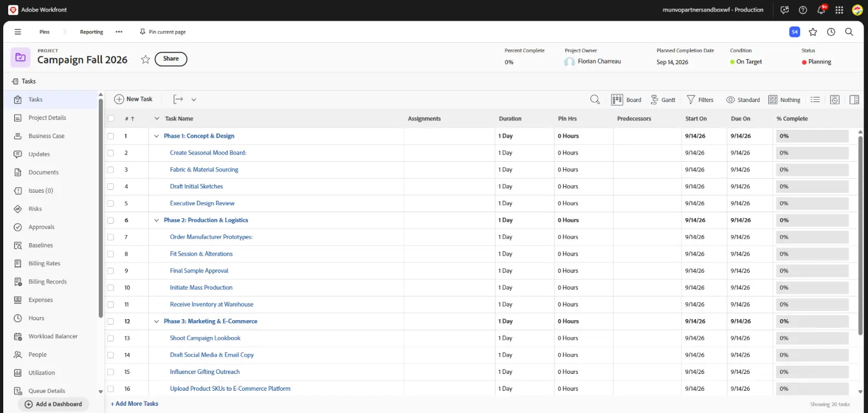Check the Draft Initial Sketches row
The width and height of the screenshot is (868, 413).
(x=111, y=187)
